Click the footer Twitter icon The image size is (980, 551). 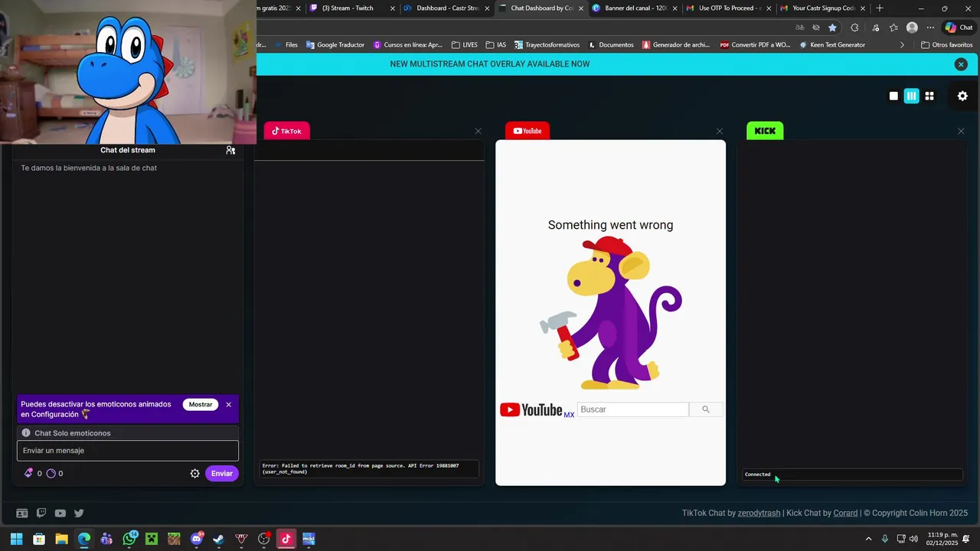click(79, 513)
